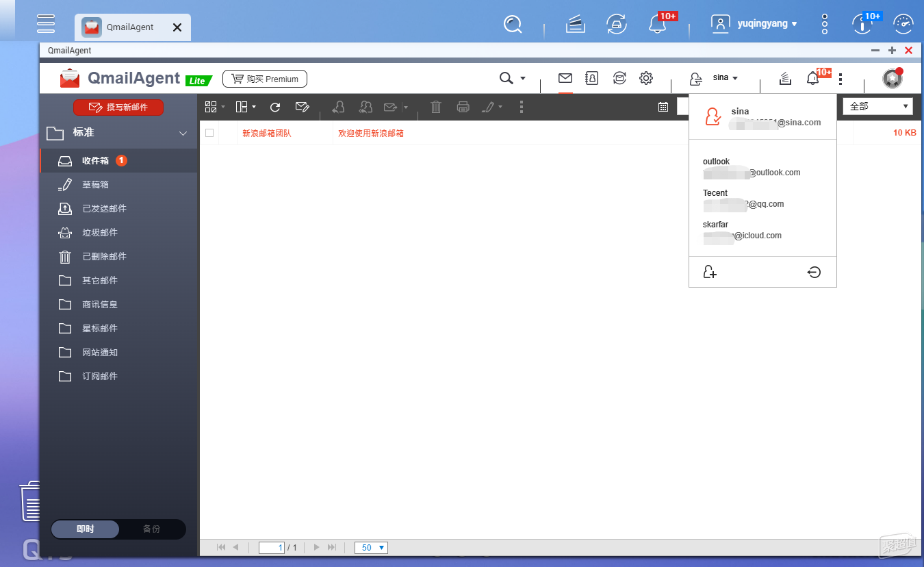924x567 pixels.
Task: Select the 即时 mode toggle
Action: pos(86,529)
